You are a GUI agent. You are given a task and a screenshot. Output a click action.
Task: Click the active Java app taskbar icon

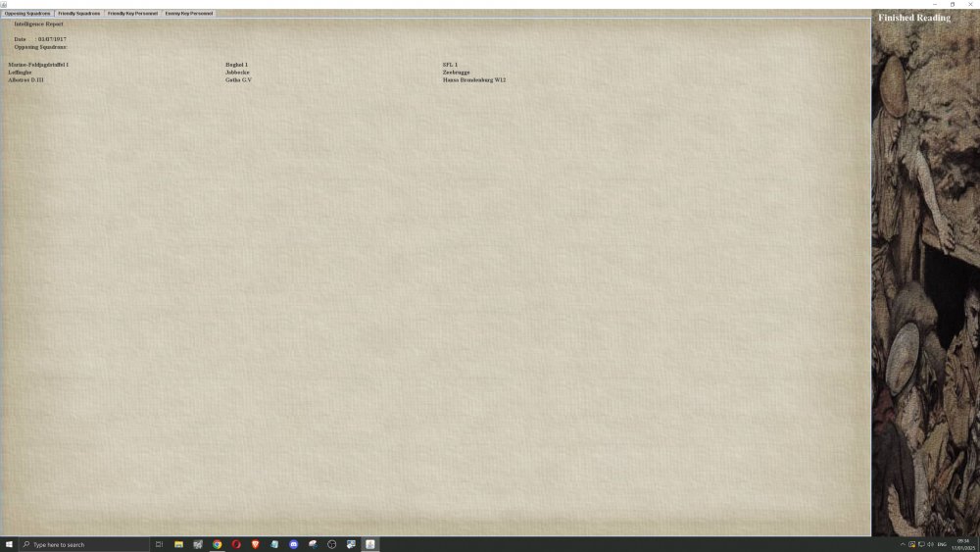click(x=370, y=544)
